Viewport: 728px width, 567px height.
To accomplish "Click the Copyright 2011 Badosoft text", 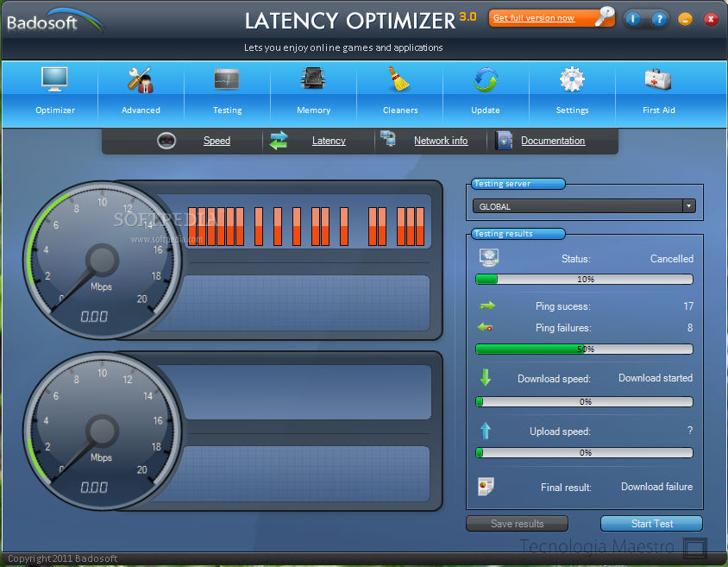I will (63, 558).
